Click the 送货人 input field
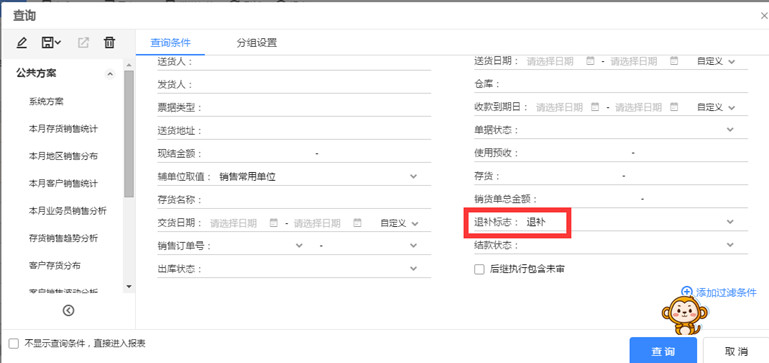This screenshot has width=769, height=363. (x=312, y=62)
